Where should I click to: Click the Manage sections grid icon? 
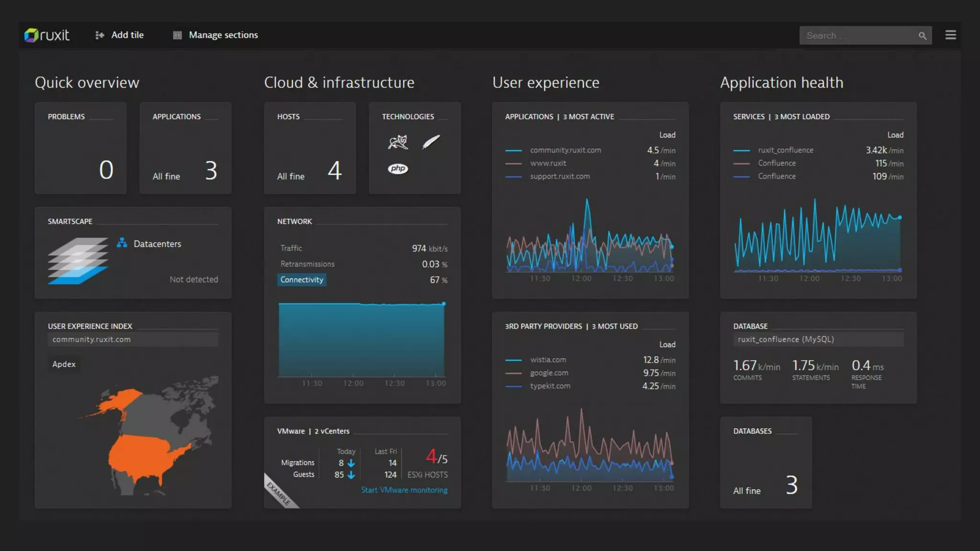point(177,35)
